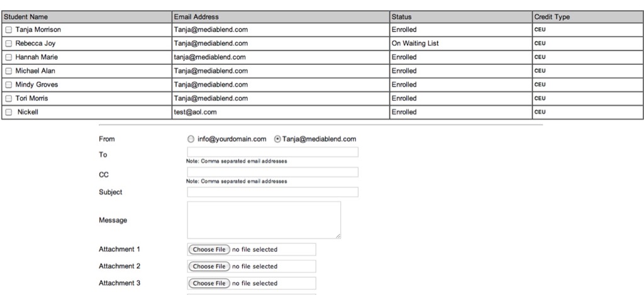Check the box for Tanja Morrison

pyautogui.click(x=9, y=30)
